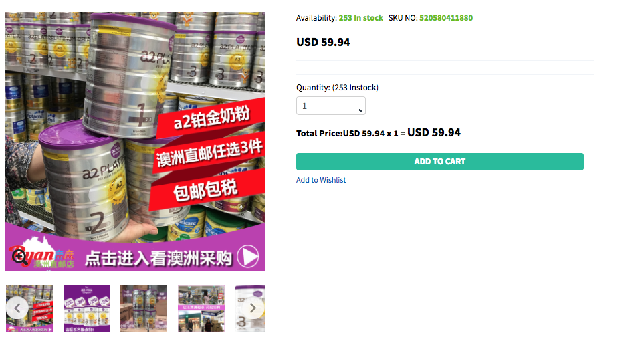
Task: Add the product to cart
Action: pos(440,162)
